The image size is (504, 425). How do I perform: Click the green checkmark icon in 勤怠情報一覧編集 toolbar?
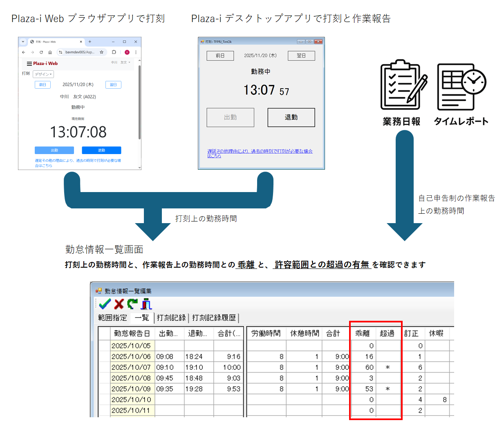tap(104, 304)
